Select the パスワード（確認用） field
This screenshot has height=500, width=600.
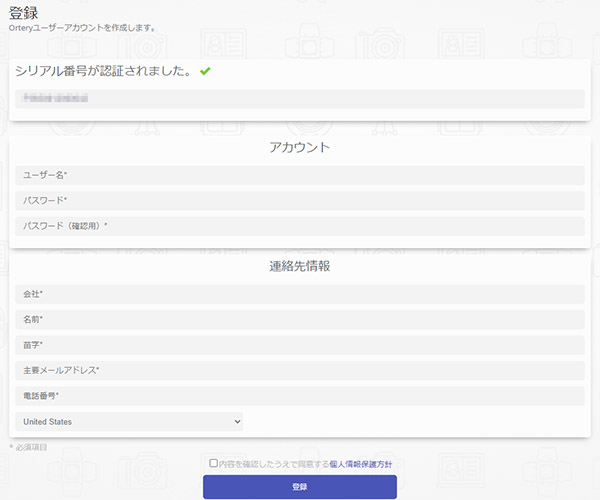pyautogui.click(x=299, y=226)
